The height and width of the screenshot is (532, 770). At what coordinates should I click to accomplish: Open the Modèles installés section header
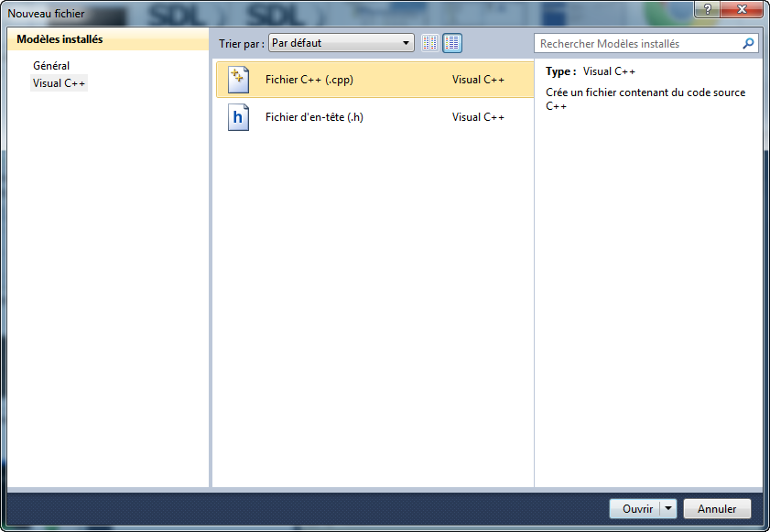(108, 39)
